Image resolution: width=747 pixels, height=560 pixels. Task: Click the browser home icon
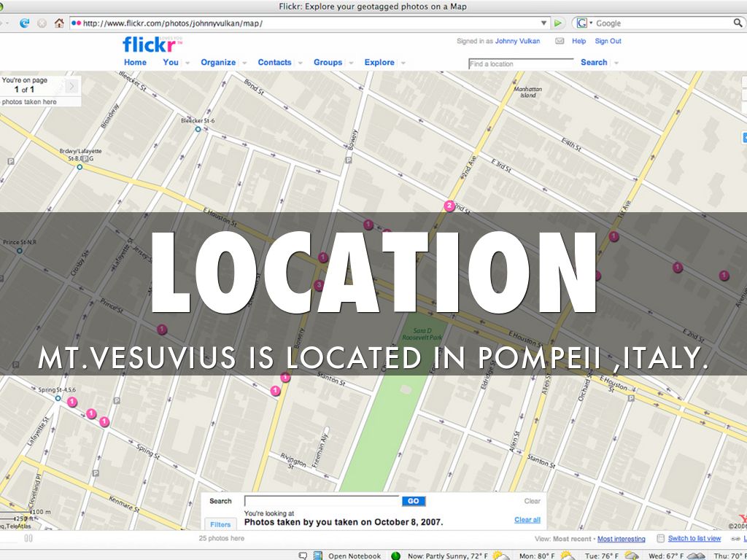(x=59, y=23)
